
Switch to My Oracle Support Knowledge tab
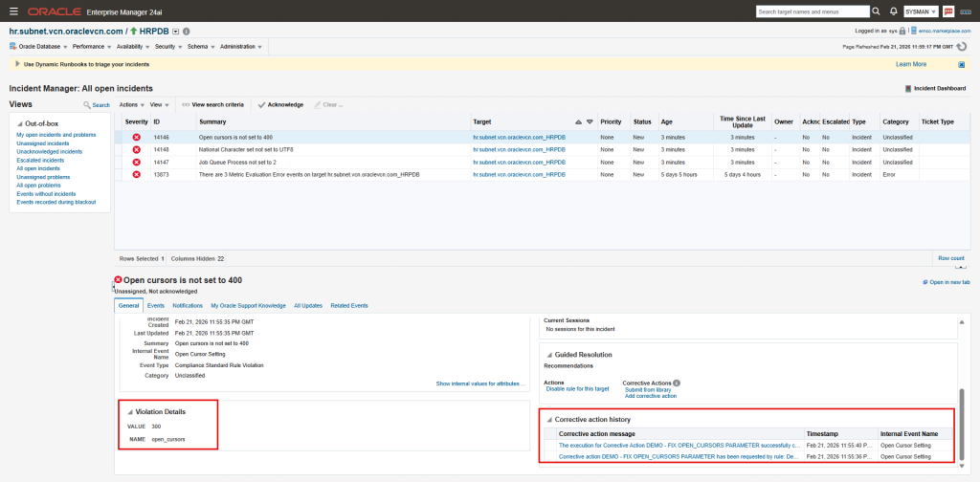coord(248,305)
